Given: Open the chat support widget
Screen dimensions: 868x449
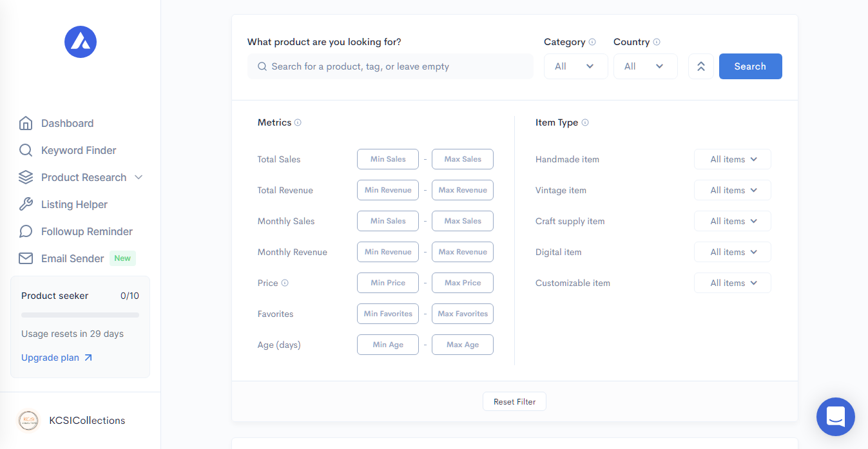Looking at the screenshot, I should coord(835,417).
